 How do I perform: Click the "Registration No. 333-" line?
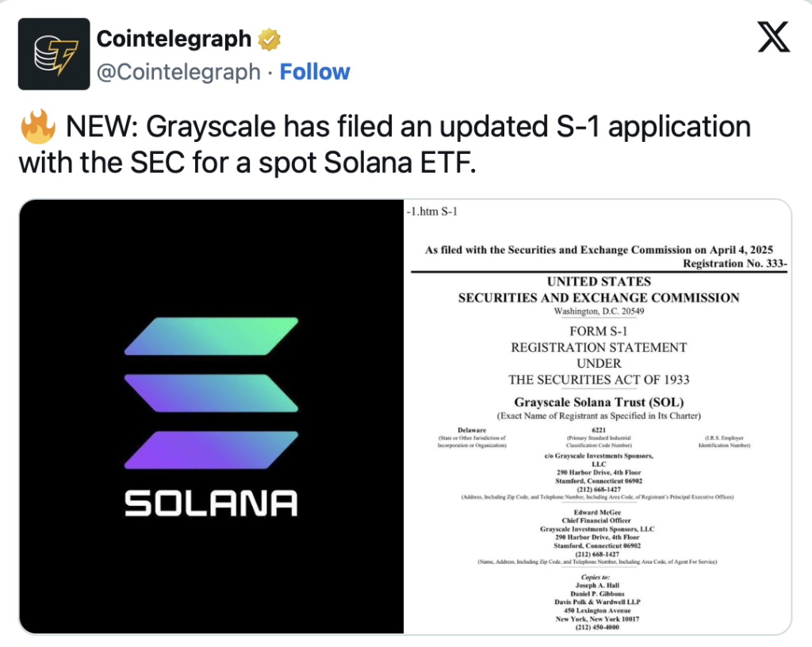pyautogui.click(x=734, y=262)
